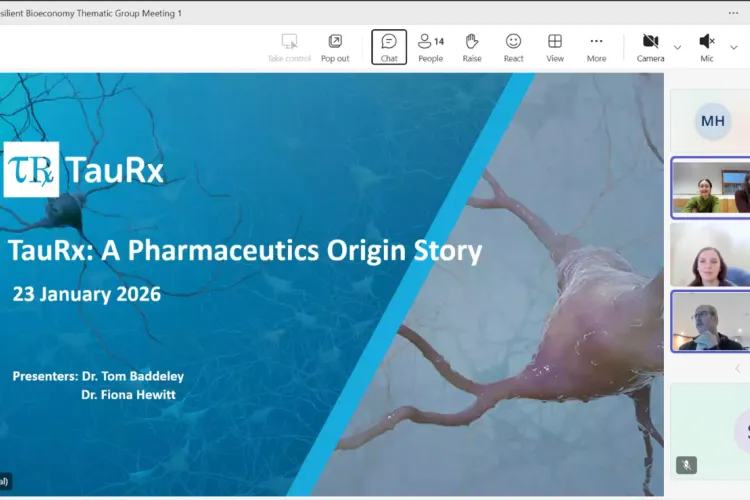
Task: Open the Chat panel
Action: point(389,47)
